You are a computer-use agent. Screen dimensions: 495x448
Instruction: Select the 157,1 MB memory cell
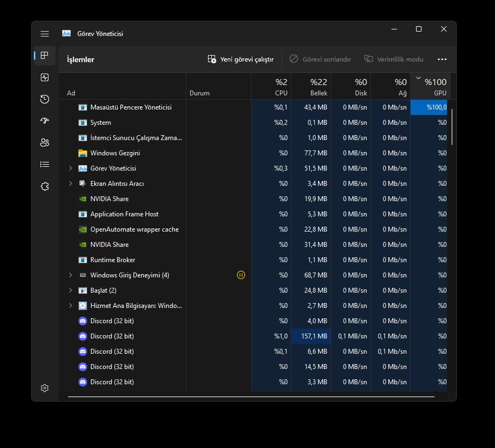311,336
